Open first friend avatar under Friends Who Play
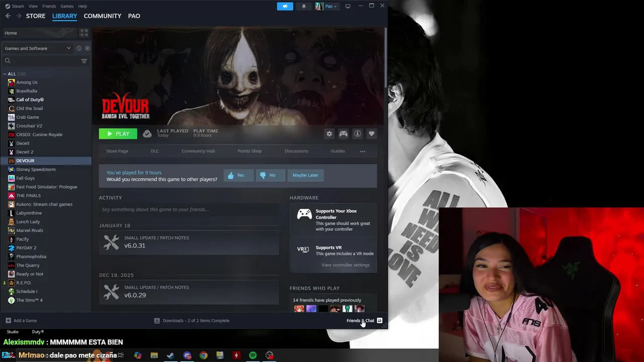The image size is (644, 362). tap(299, 309)
